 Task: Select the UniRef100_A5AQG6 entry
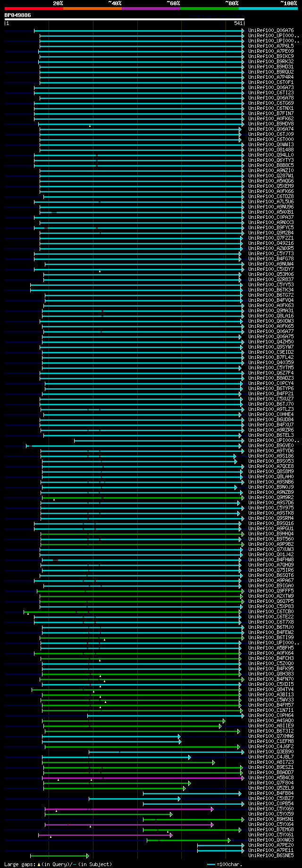271,181
